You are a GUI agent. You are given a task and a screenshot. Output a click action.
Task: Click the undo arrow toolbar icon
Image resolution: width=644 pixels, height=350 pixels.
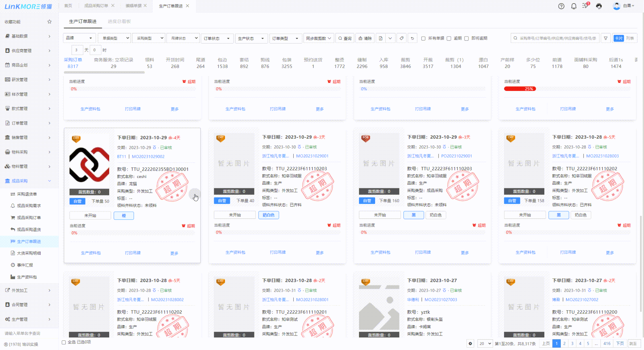pyautogui.click(x=412, y=38)
